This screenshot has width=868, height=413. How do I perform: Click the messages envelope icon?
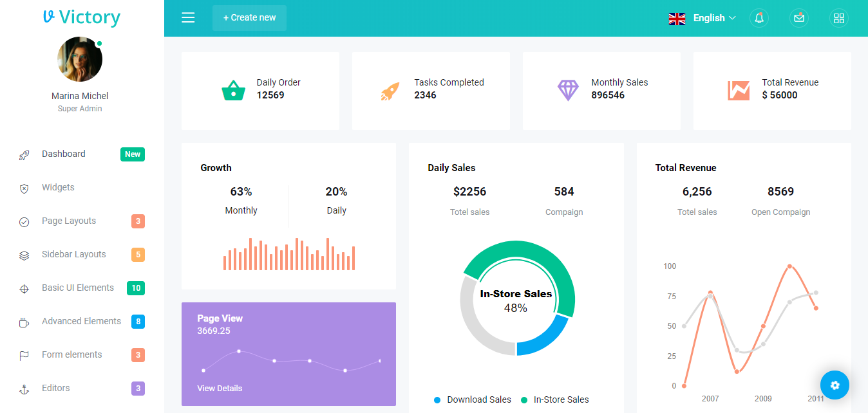click(x=799, y=17)
